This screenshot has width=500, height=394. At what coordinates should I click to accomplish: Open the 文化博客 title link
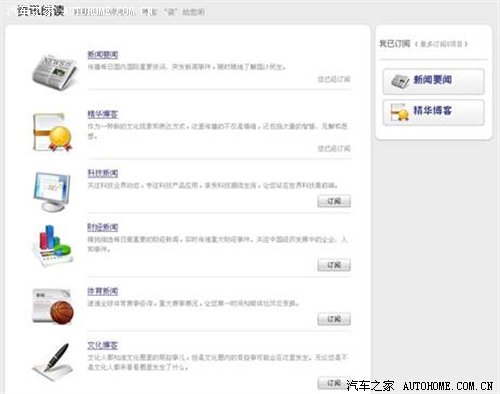point(103,345)
